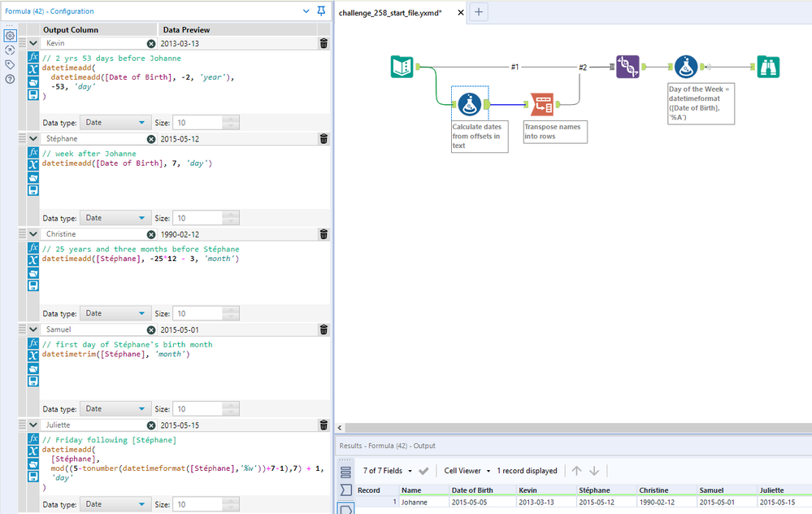Open Data type dropdown for Juliette
This screenshot has height=514, width=812.
pyautogui.click(x=115, y=504)
